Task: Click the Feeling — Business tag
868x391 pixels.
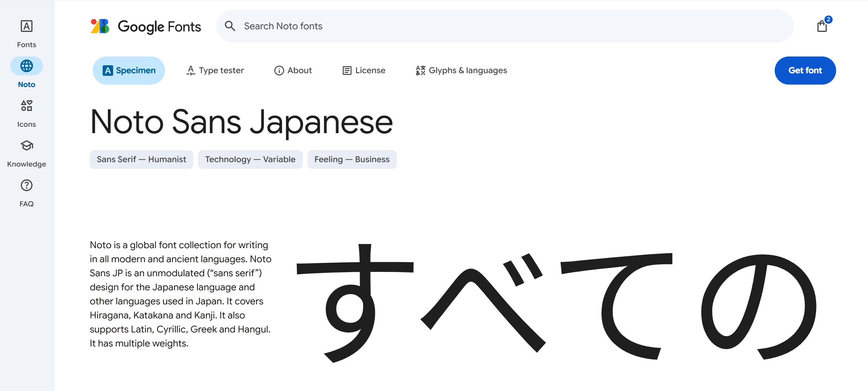Action: click(352, 160)
